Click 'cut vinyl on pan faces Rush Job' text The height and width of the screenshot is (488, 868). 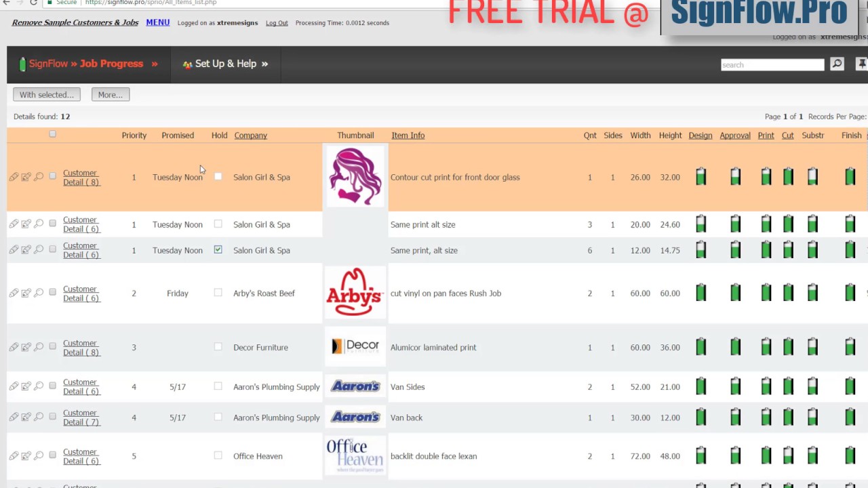click(446, 293)
